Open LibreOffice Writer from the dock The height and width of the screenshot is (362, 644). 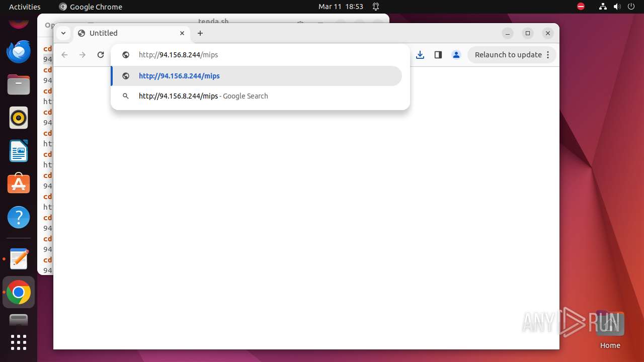click(x=19, y=151)
